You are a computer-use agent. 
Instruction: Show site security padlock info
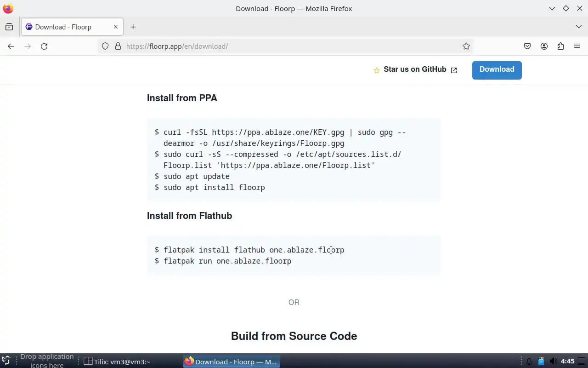pyautogui.click(x=118, y=46)
